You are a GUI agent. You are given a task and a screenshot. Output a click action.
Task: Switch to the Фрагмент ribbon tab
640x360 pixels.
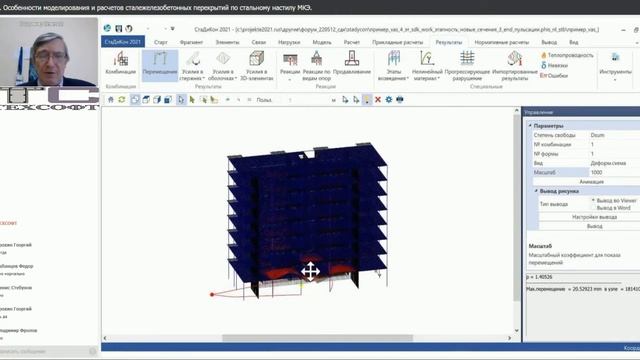tap(191, 42)
